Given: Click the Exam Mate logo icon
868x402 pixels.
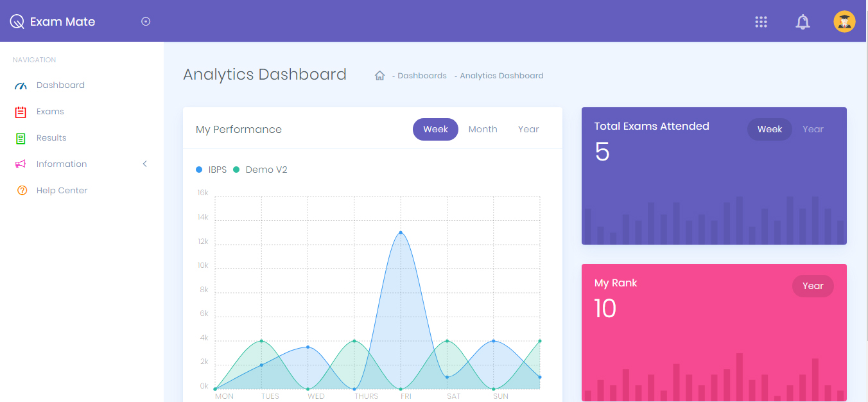Looking at the screenshot, I should click(17, 22).
